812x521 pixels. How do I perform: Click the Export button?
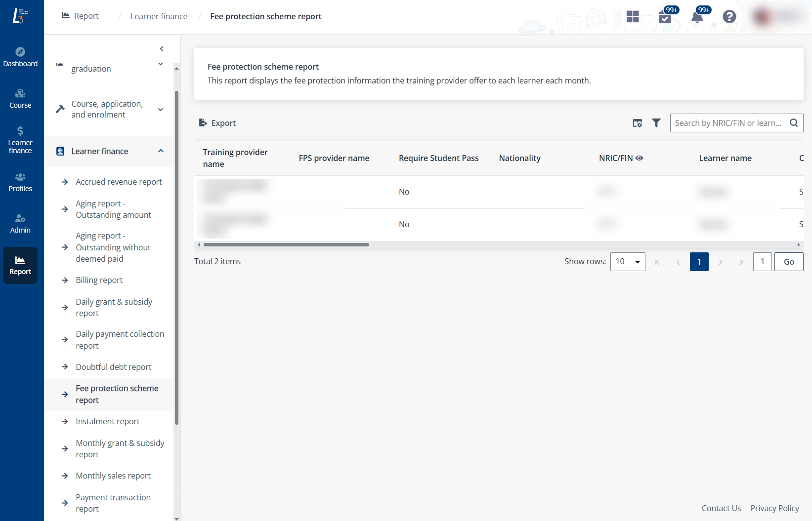(x=217, y=123)
